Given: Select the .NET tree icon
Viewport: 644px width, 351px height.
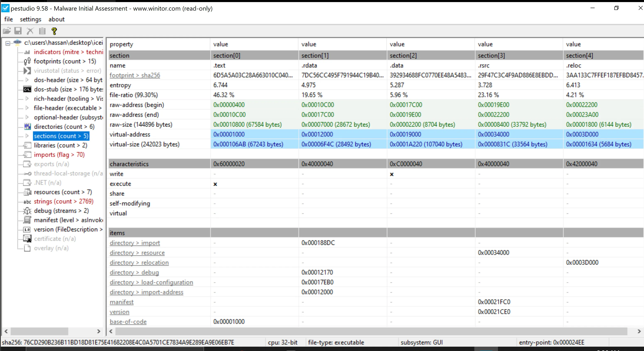Looking at the screenshot, I should pos(27,183).
